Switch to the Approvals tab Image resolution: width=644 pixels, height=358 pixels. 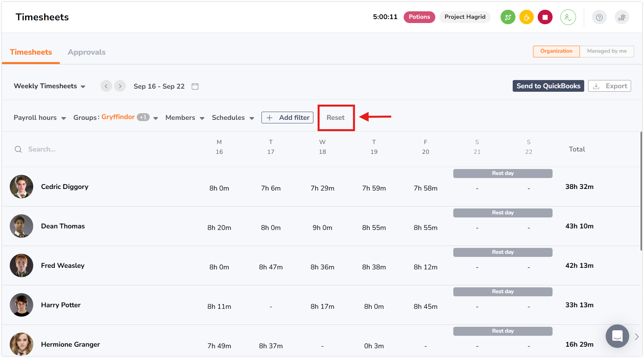coord(86,52)
